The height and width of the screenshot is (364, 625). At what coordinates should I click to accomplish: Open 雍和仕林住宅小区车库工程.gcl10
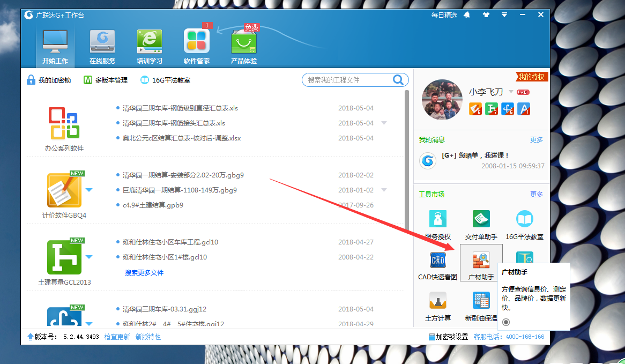[170, 242]
